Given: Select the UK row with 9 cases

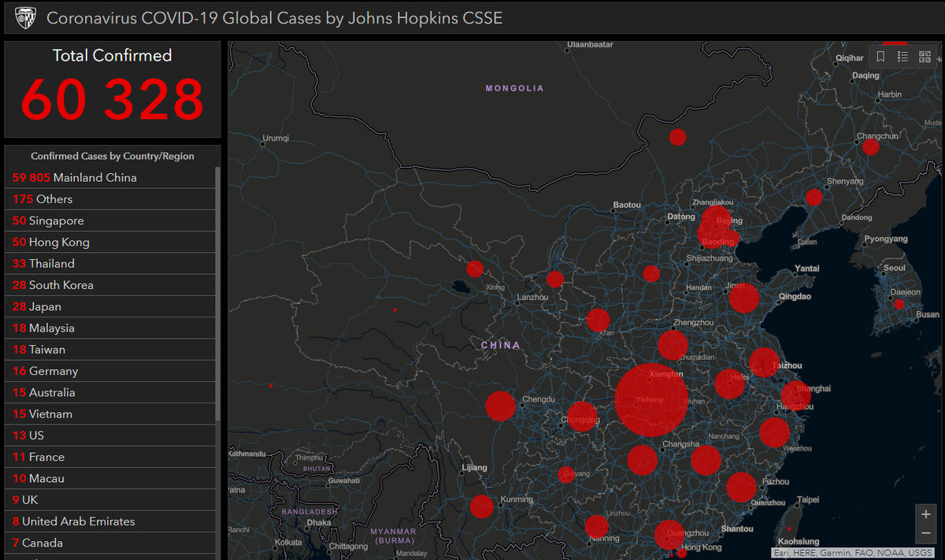Looking at the screenshot, I should pyautogui.click(x=109, y=500).
